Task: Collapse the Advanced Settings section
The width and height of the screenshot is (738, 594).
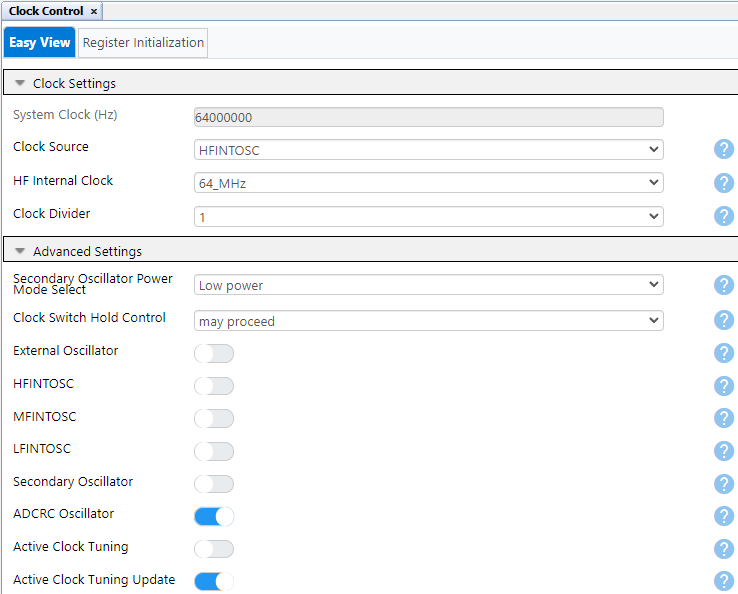Action: tap(20, 251)
